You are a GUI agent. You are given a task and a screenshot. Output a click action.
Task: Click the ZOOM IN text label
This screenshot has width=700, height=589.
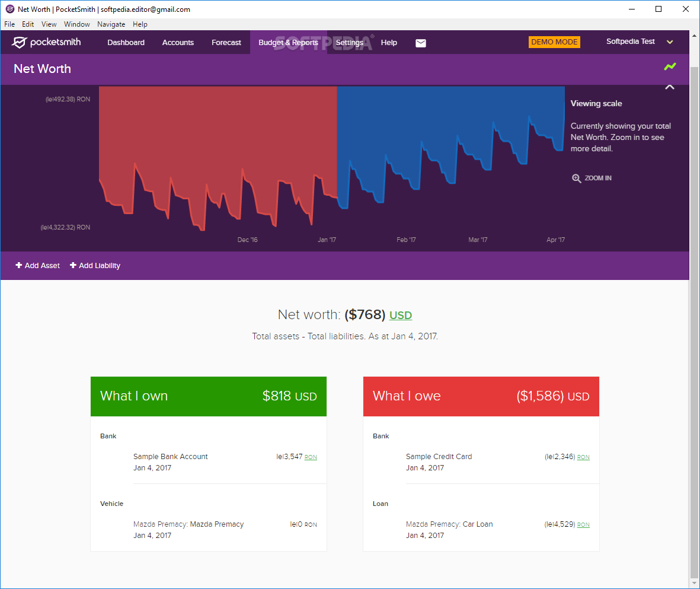[x=598, y=178]
